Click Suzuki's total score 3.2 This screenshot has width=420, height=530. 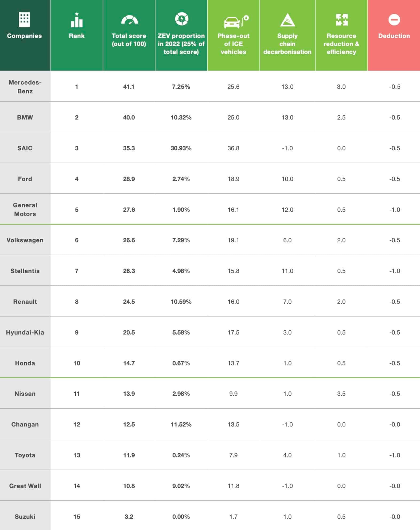tap(129, 517)
